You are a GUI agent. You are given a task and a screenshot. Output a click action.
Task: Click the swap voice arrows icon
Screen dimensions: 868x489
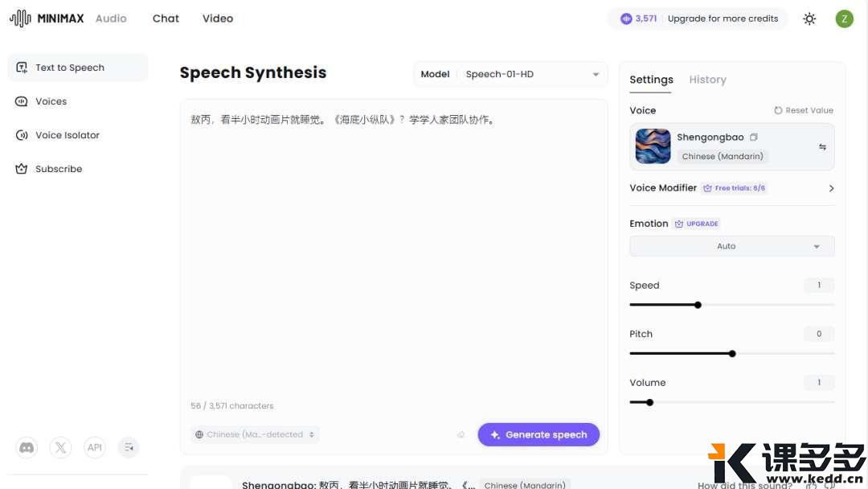pos(823,146)
